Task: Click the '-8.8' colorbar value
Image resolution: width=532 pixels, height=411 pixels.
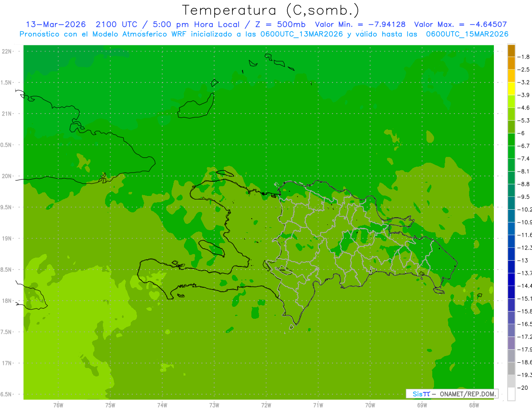Action: click(524, 184)
